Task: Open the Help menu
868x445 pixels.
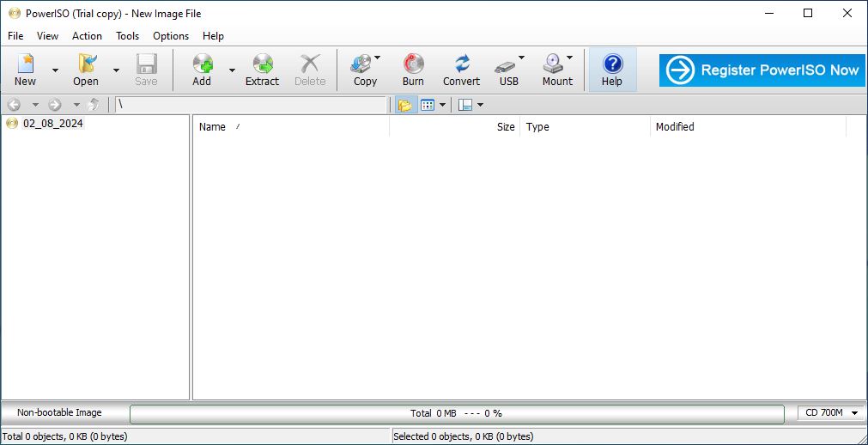Action: click(213, 36)
